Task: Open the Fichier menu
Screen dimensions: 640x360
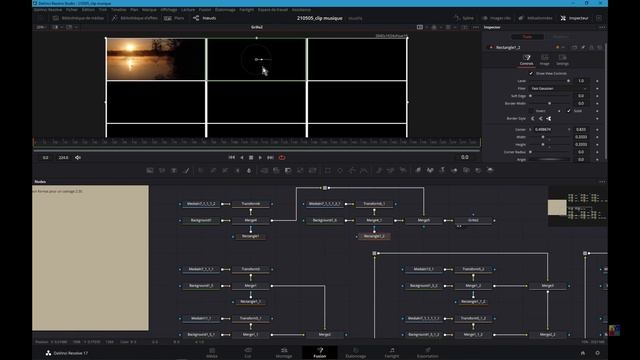Action: coord(71,9)
